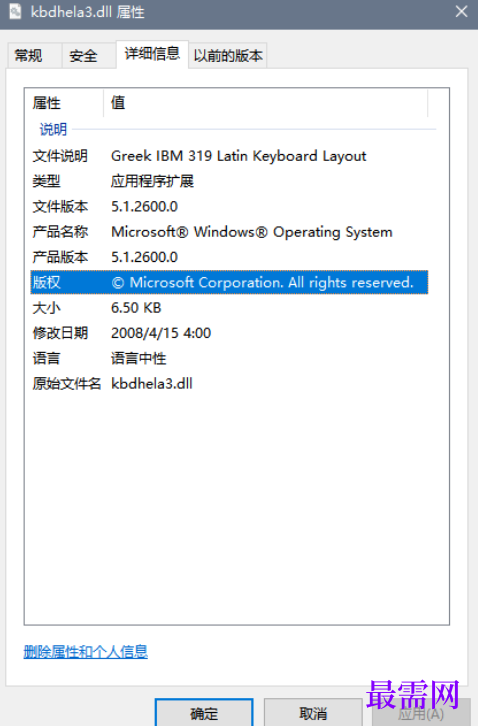
Task: Click Microsoft® Windows® Operating System value
Action: [x=252, y=232]
